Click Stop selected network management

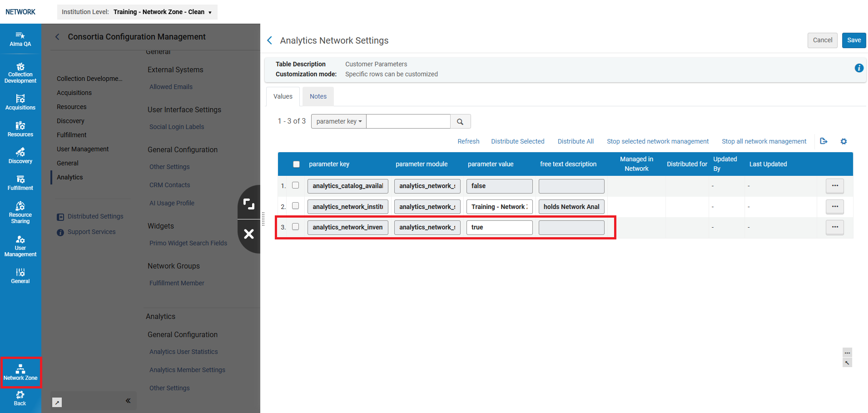[x=658, y=141]
